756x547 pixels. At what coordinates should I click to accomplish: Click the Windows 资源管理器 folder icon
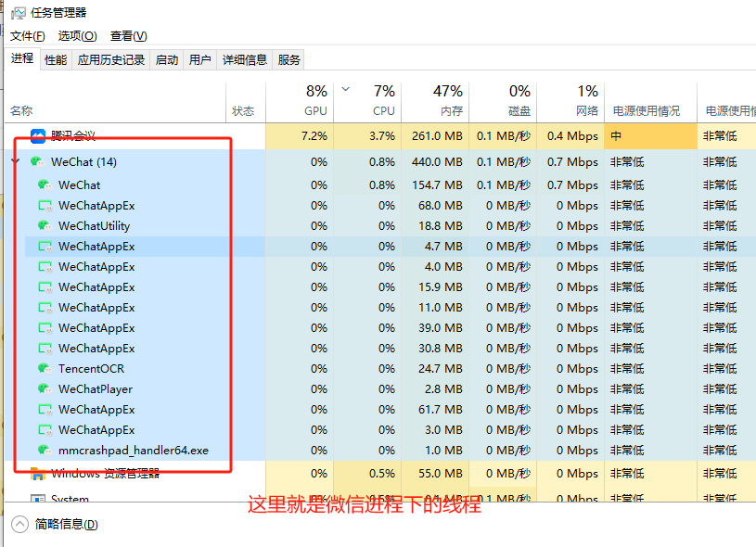click(38, 474)
